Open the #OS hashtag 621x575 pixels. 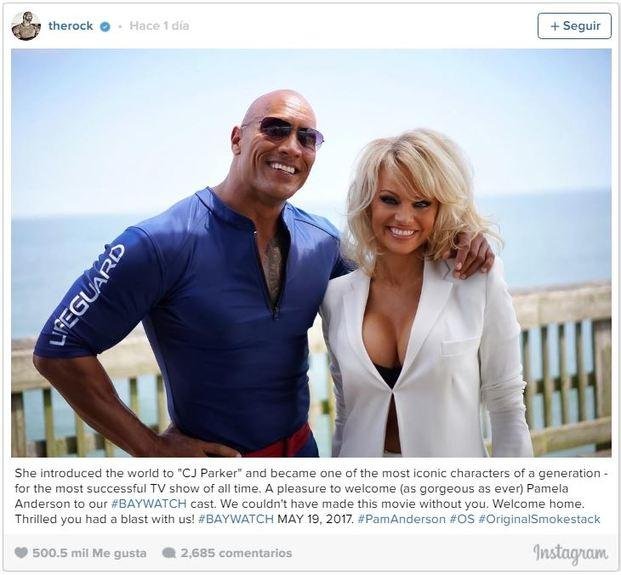tap(462, 519)
